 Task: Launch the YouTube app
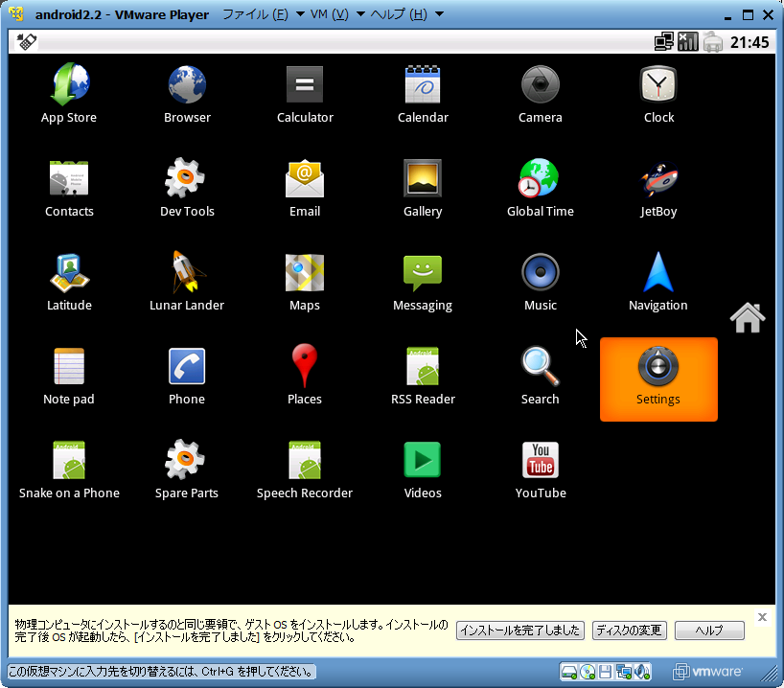pyautogui.click(x=540, y=470)
